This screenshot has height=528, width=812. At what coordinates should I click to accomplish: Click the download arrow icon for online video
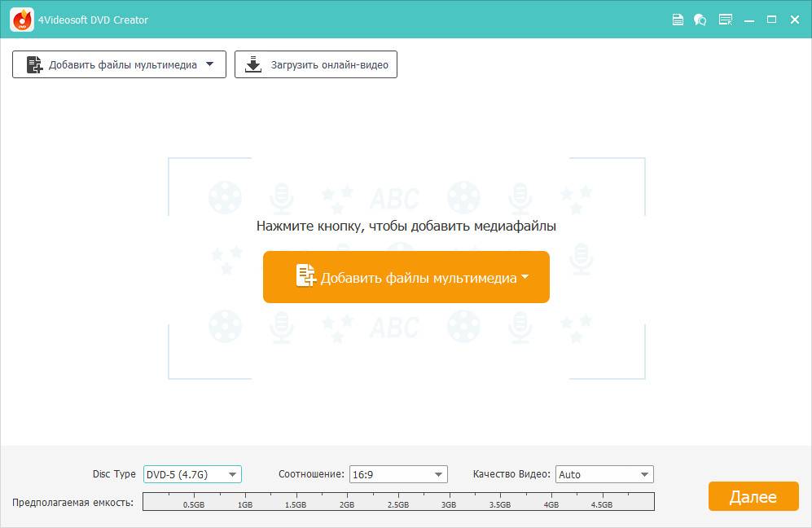[254, 65]
